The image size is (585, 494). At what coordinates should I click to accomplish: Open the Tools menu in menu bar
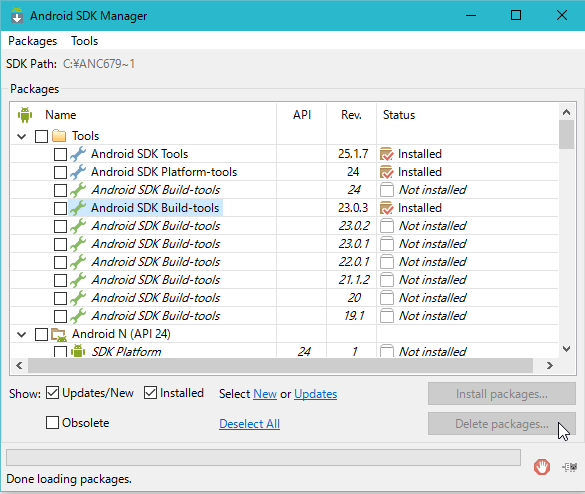tap(85, 41)
